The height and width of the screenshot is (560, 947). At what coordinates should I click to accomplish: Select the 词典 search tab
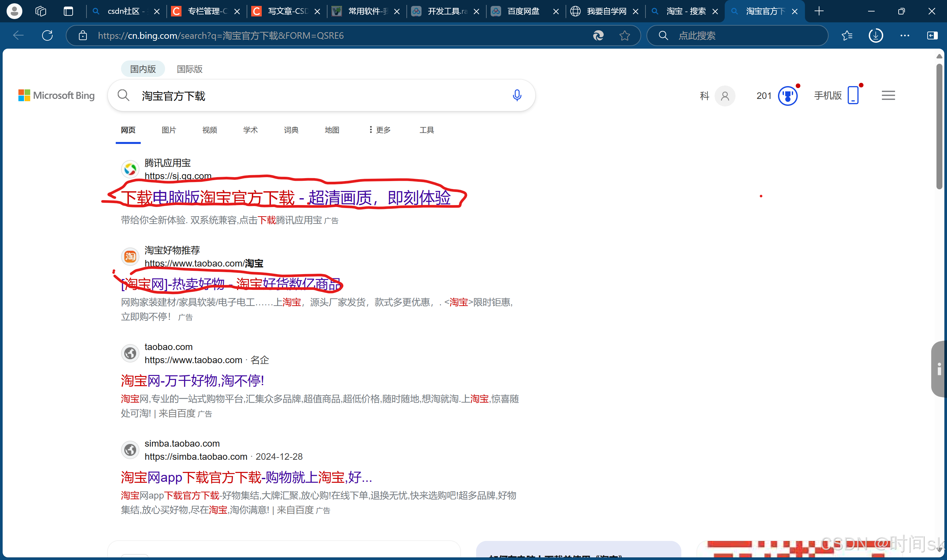(291, 130)
